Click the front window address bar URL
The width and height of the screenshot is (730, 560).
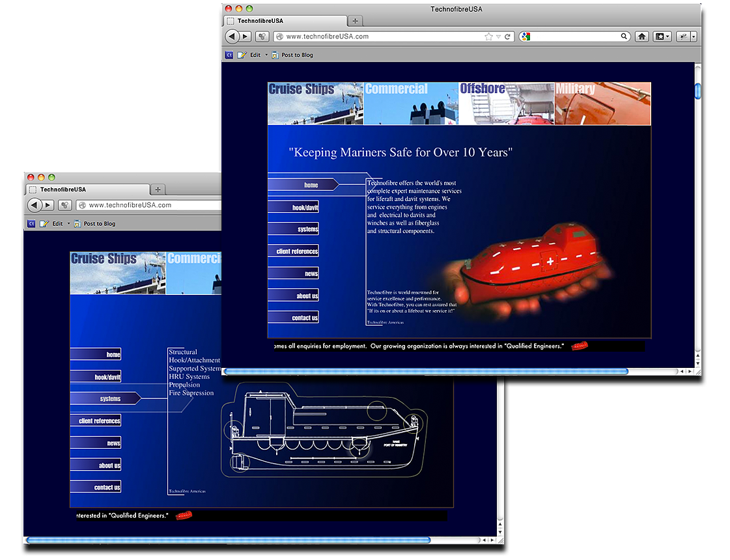(328, 36)
